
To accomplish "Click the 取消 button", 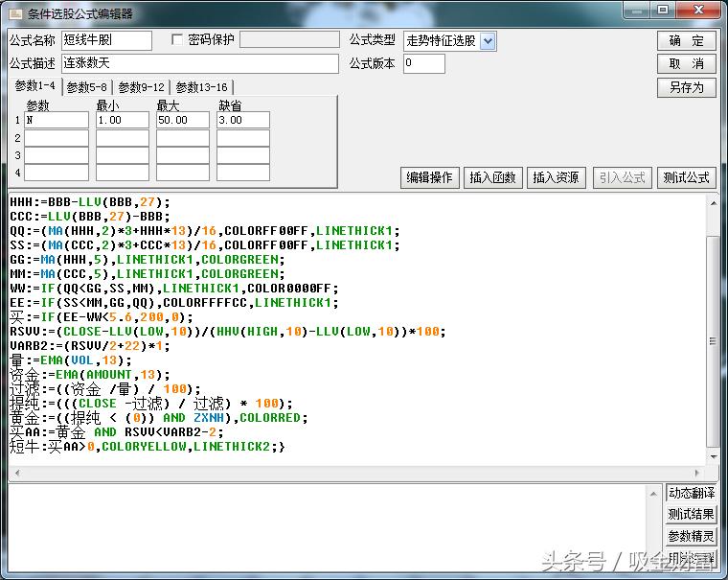I will tap(687, 64).
